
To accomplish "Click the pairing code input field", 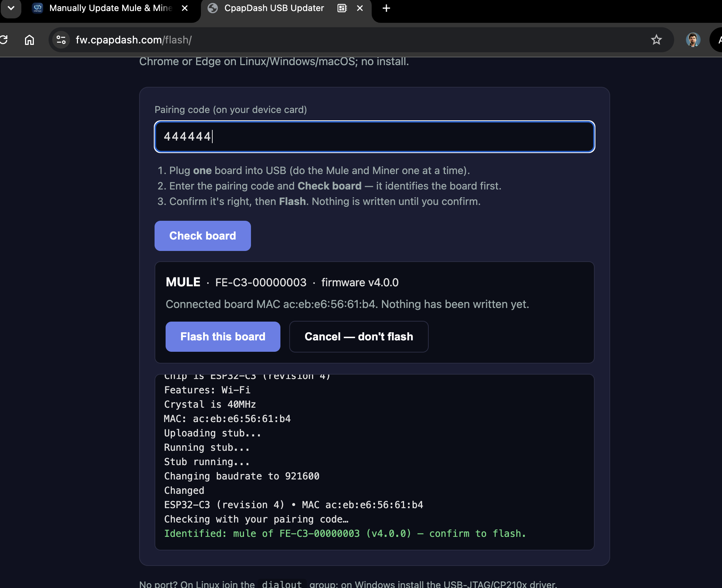I will click(x=374, y=137).
